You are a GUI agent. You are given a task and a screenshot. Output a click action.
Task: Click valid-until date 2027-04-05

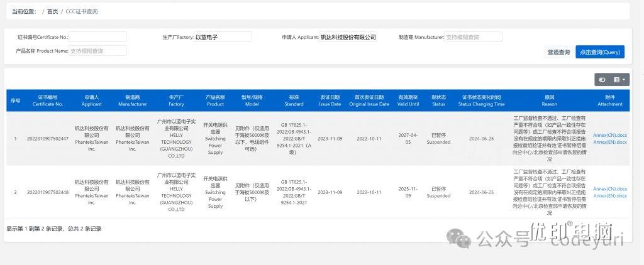coord(408,139)
